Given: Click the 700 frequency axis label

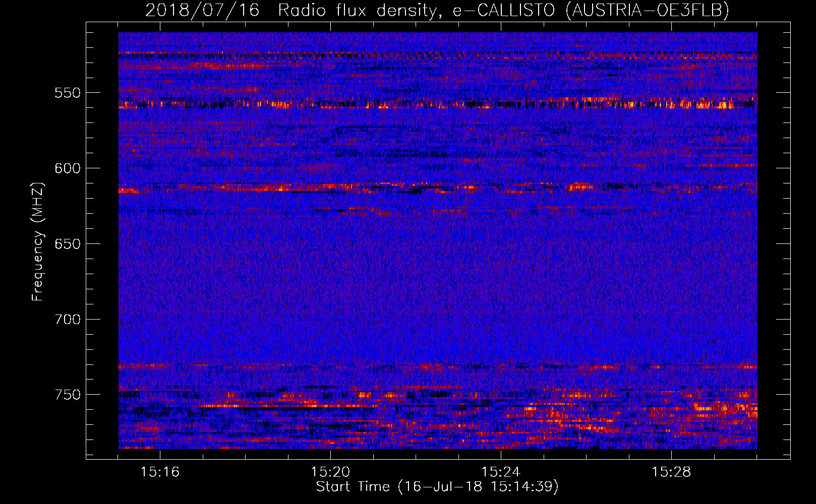Looking at the screenshot, I should coord(68,319).
